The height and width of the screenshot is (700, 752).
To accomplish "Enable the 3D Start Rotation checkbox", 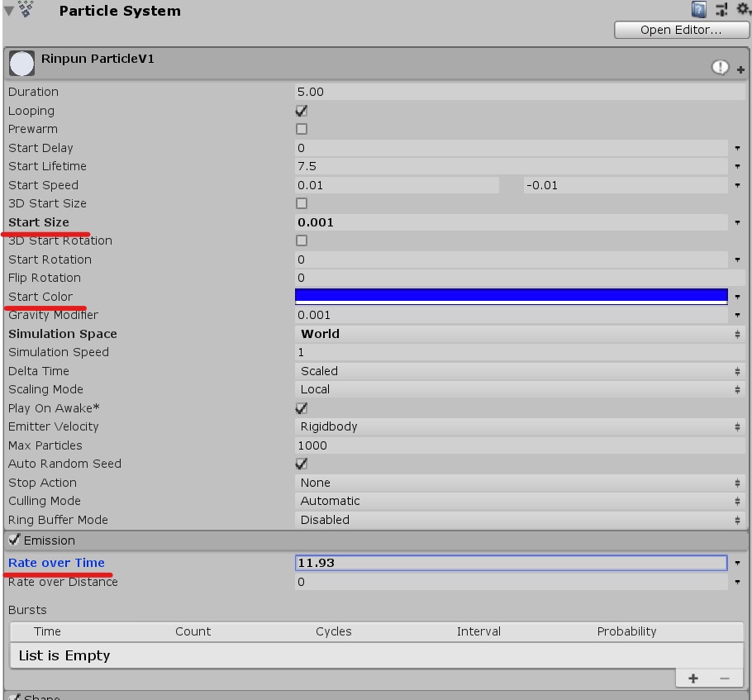I will (x=302, y=240).
